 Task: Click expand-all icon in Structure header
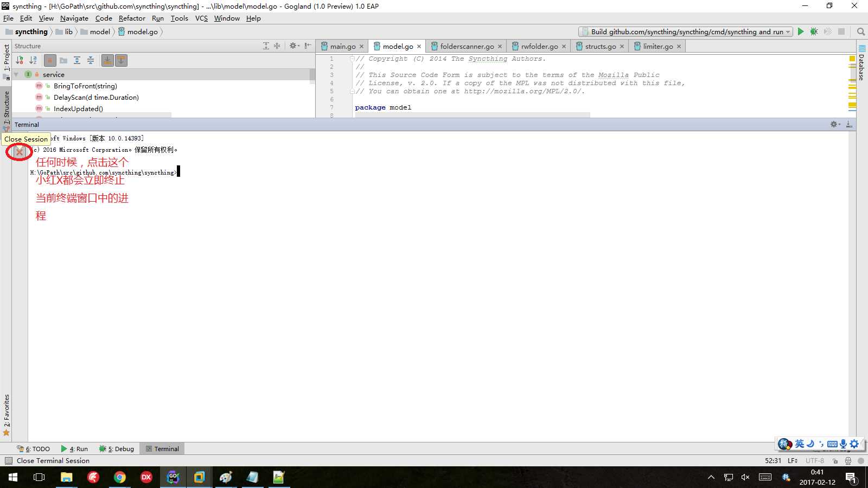[266, 46]
